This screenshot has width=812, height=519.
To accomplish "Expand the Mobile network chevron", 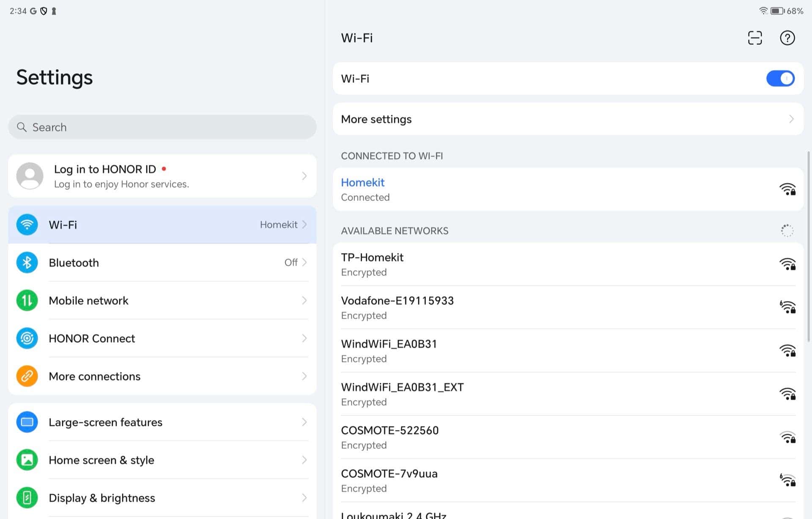I will click(304, 300).
